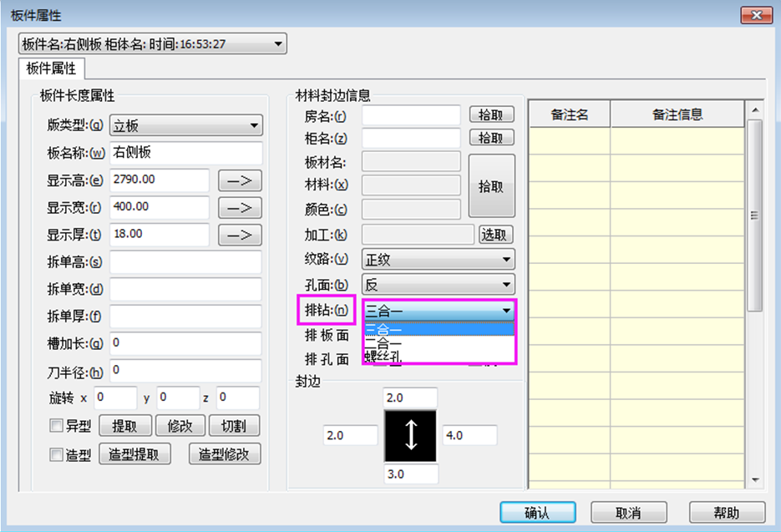Click the arrow button beside 显示宽
The image size is (781, 532).
240,208
